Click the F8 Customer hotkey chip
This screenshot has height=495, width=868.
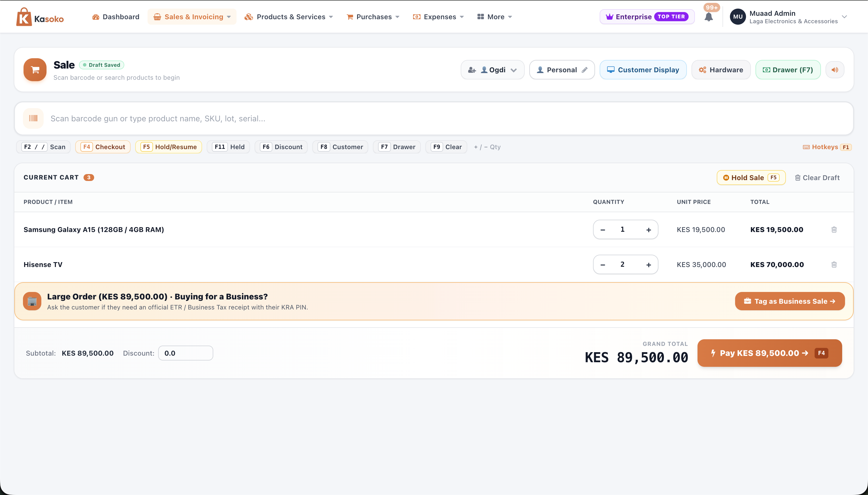(x=340, y=147)
